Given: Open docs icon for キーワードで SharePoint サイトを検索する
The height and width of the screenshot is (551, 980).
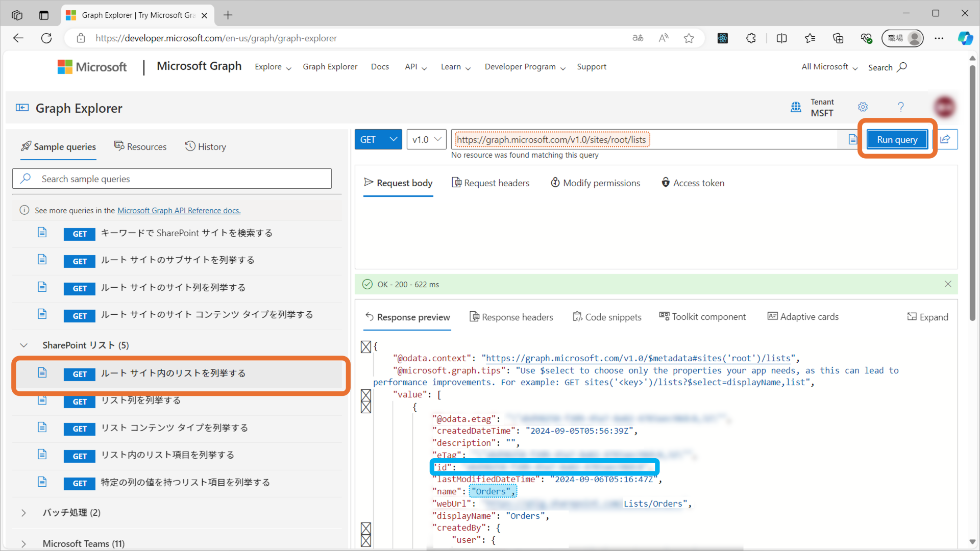Looking at the screenshot, I should point(42,233).
